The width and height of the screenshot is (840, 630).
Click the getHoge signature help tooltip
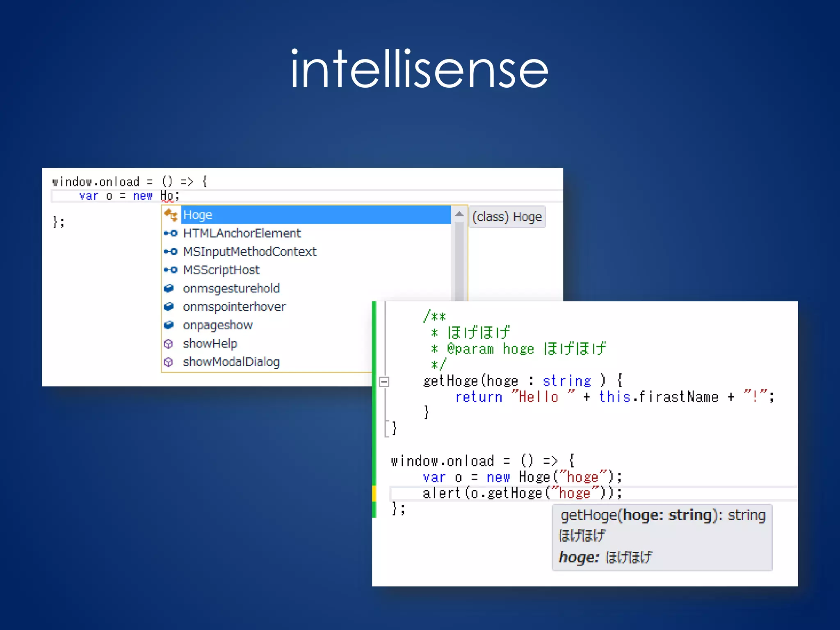pos(662,537)
